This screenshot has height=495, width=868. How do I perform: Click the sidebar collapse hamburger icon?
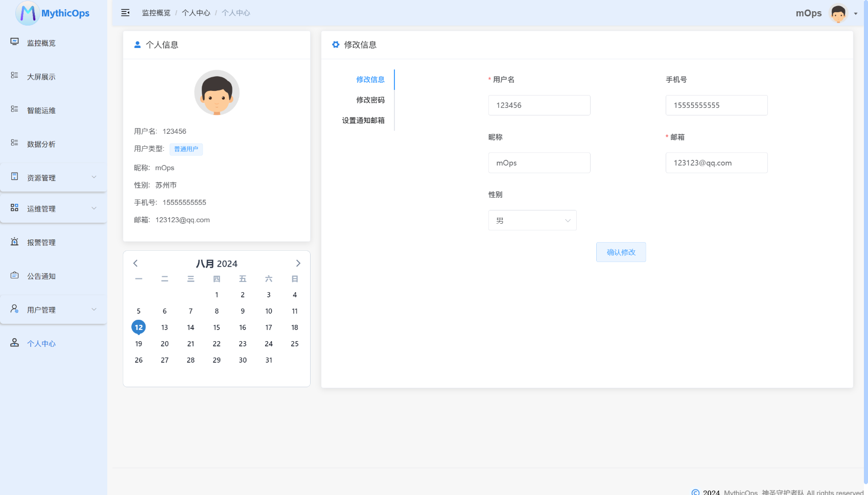point(125,12)
